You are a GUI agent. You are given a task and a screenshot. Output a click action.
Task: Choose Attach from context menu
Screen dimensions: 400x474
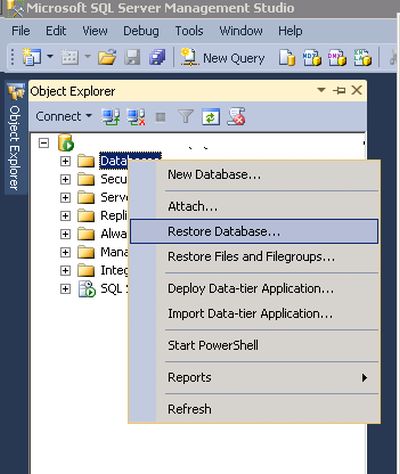[254, 206]
